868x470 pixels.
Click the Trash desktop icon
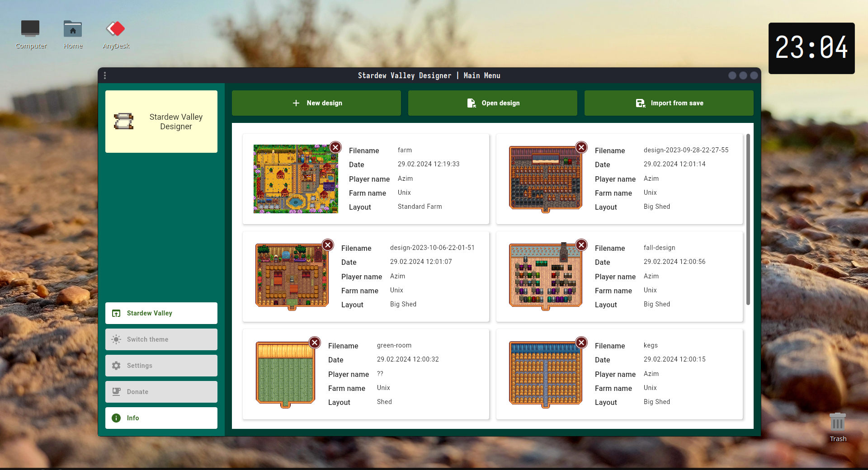838,428
